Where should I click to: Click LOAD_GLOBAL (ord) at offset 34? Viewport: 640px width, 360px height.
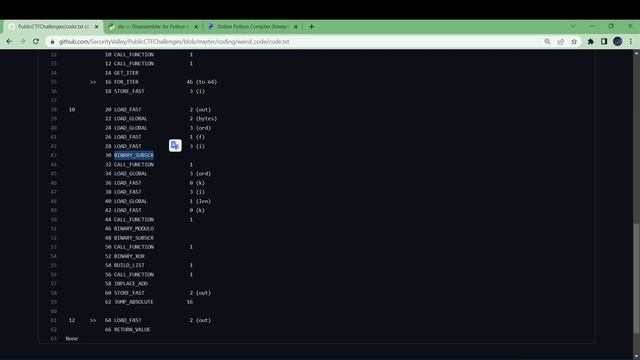[131, 173]
